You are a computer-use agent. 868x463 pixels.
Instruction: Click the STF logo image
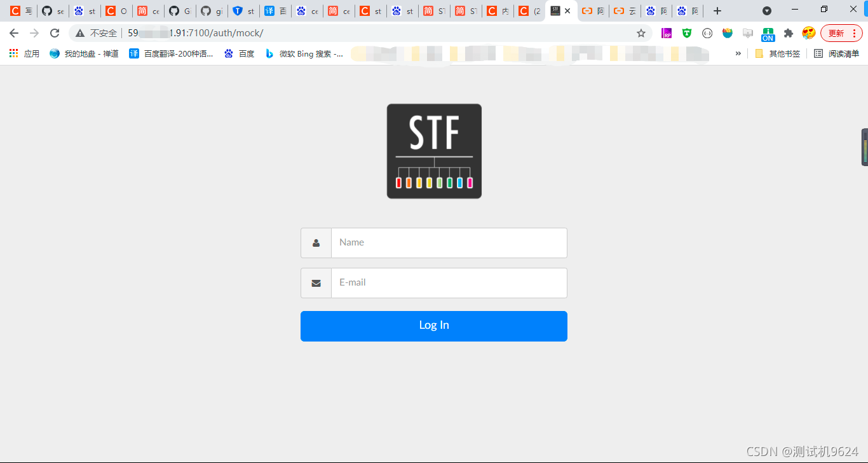434,151
